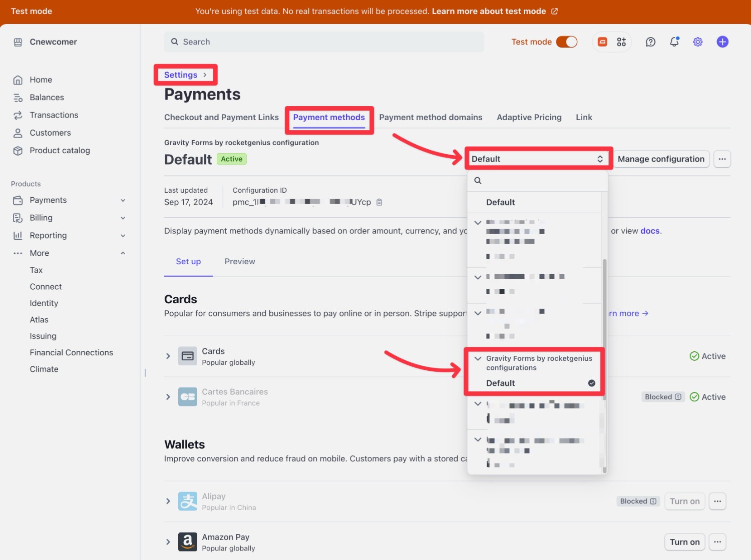
Task: Click the orange developer tools icon in the header
Action: [603, 42]
